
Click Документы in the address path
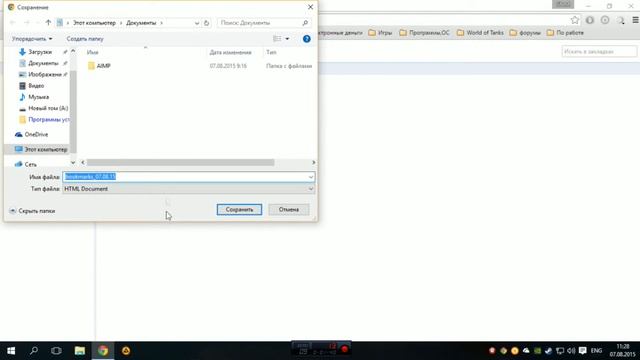141,23
